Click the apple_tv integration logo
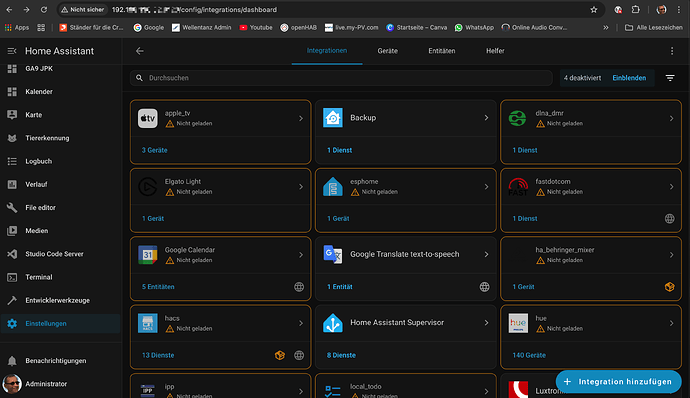Image resolution: width=690 pixels, height=398 pixels. pyautogui.click(x=147, y=118)
